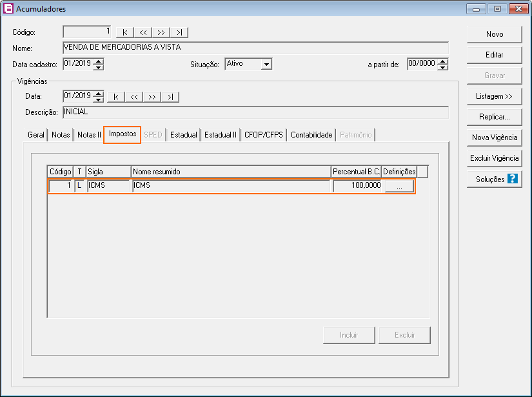Switch to the Geral tab
Screen dimensions: 532x397
click(36, 135)
